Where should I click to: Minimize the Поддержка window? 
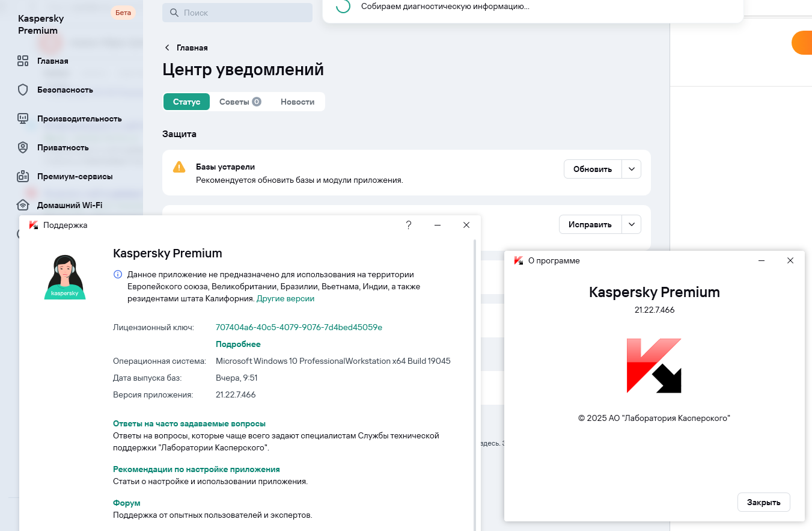pos(438,225)
